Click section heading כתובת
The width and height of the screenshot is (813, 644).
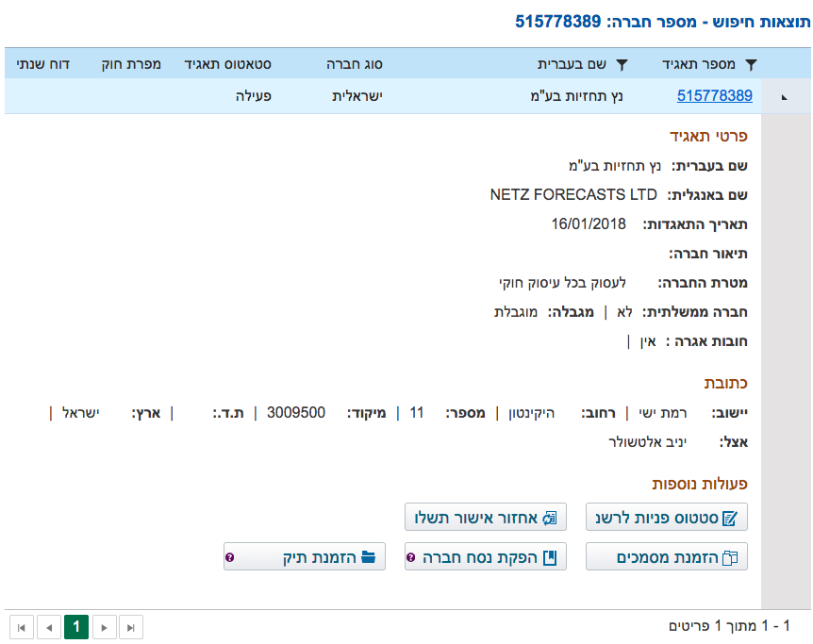[725, 383]
